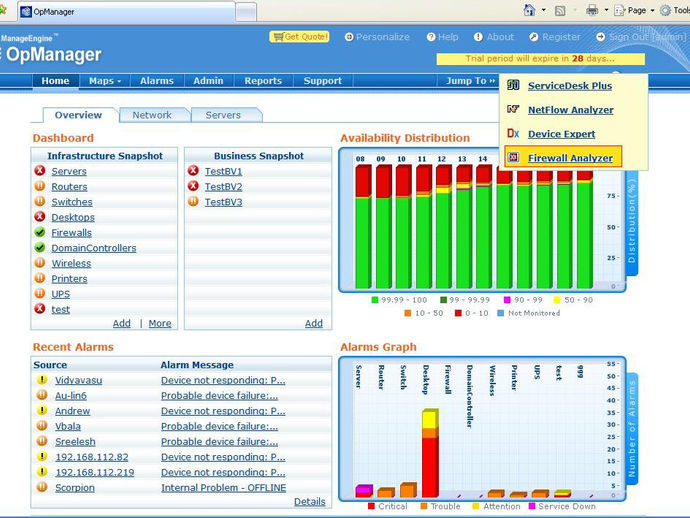Open the Personalize link
This screenshot has width=690, height=518.
coord(378,37)
